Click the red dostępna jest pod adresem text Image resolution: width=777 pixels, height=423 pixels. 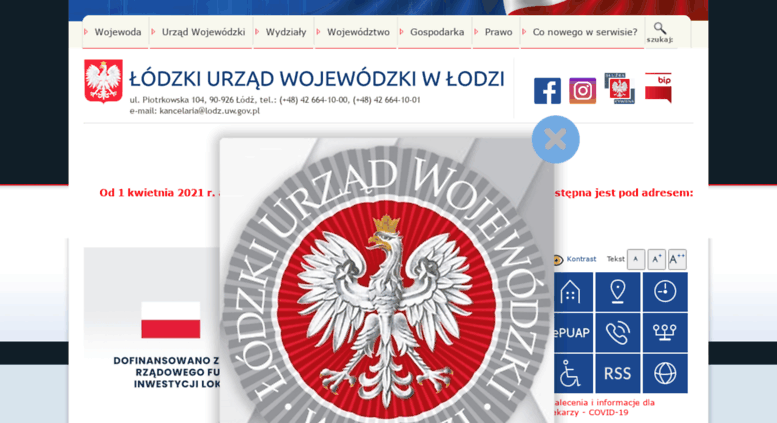[x=623, y=193]
